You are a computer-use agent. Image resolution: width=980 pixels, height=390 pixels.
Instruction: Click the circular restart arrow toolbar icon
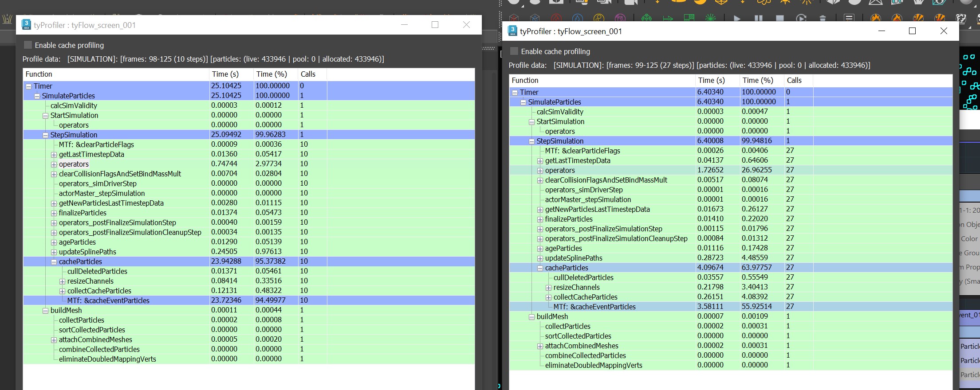[x=801, y=19]
